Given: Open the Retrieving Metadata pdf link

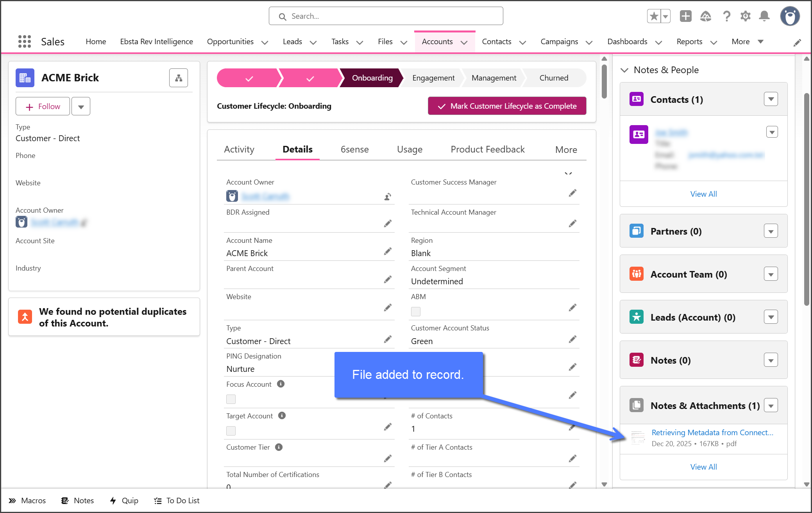Looking at the screenshot, I should coord(712,432).
